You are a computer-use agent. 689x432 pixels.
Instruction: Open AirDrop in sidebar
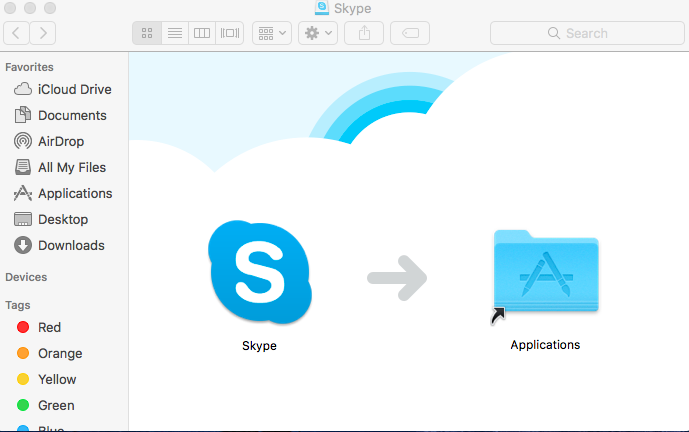pyautogui.click(x=64, y=141)
